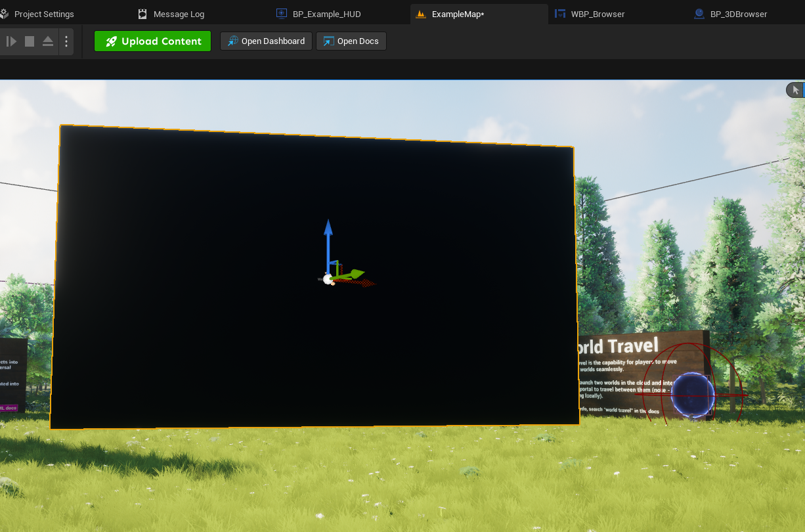This screenshot has height=532, width=805.
Task: Click the Eject from player icon
Action: (x=48, y=41)
